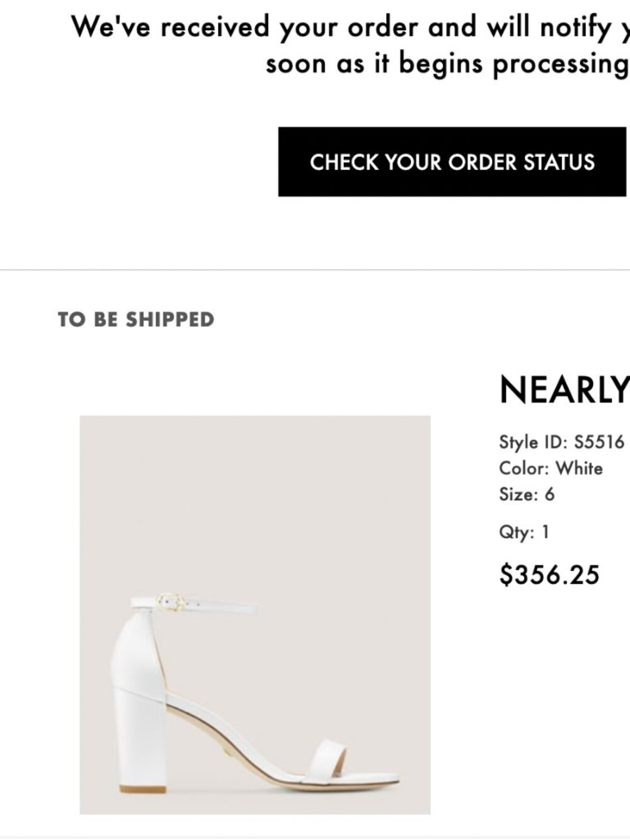Click the $356.25 price
Image resolution: width=630 pixels, height=840 pixels.
pos(549,575)
